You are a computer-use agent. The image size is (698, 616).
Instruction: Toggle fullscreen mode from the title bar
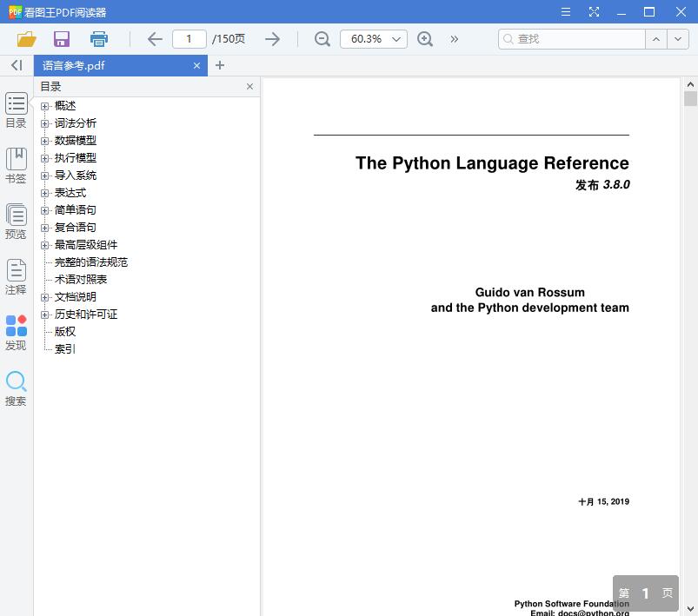tap(595, 12)
